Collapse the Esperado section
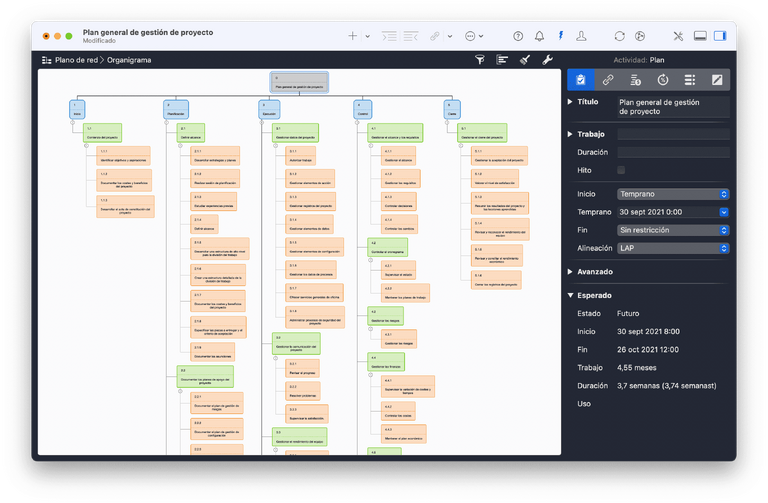The height and width of the screenshot is (503, 768). [570, 295]
